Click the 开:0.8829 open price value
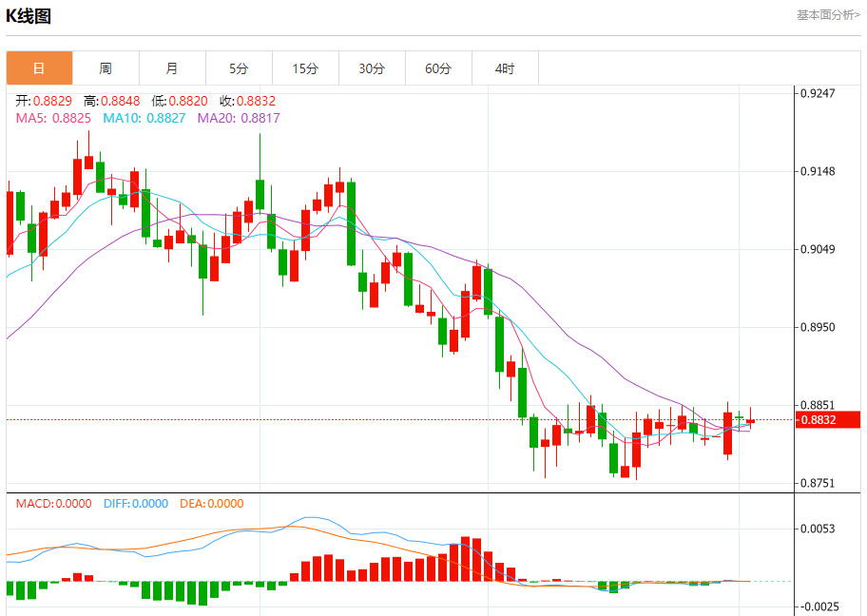Screen dimensions: 867x616 tap(44, 101)
